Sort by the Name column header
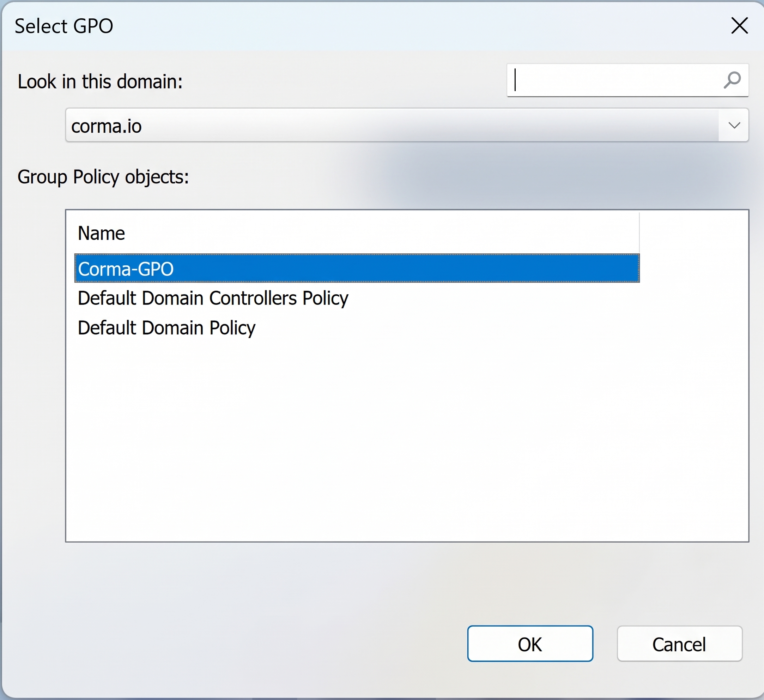Image resolution: width=764 pixels, height=700 pixels. tap(357, 233)
